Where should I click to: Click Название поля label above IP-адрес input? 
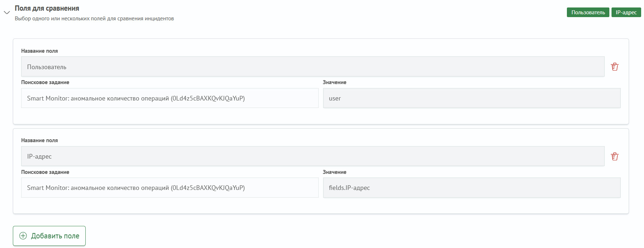39,140
